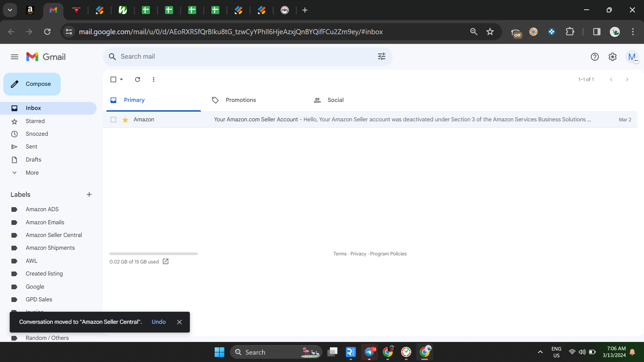
Task: Show advanced search options icon
Action: pyautogui.click(x=382, y=57)
